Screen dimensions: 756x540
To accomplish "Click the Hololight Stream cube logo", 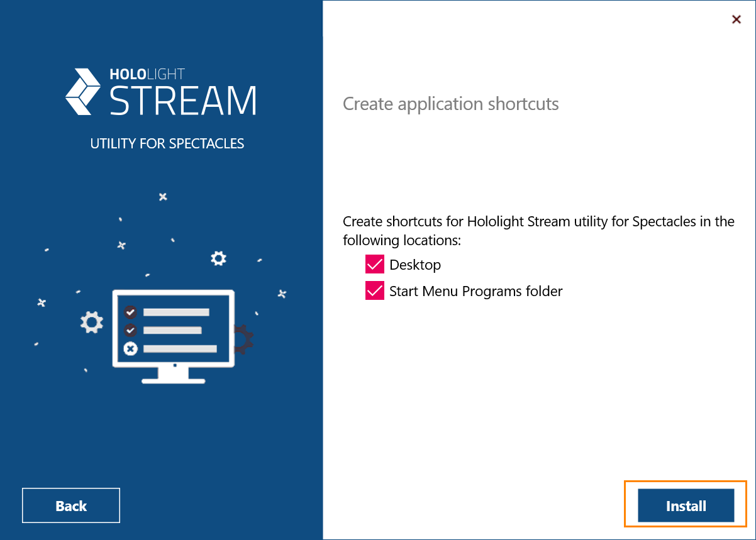I will [84, 92].
